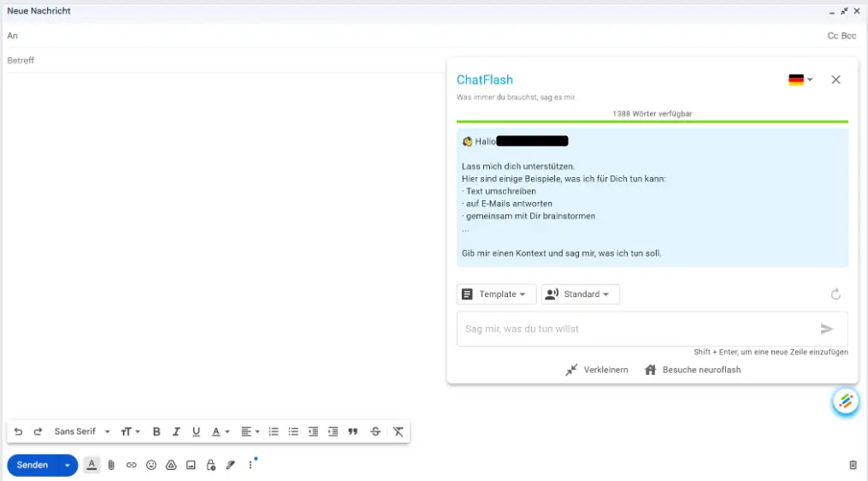This screenshot has width=868, height=481.
Task: Undo the last edit
Action: 18,431
